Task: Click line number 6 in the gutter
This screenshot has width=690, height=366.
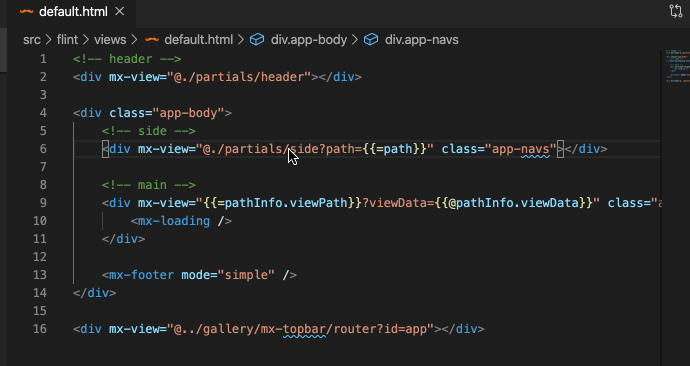Action: point(43,149)
